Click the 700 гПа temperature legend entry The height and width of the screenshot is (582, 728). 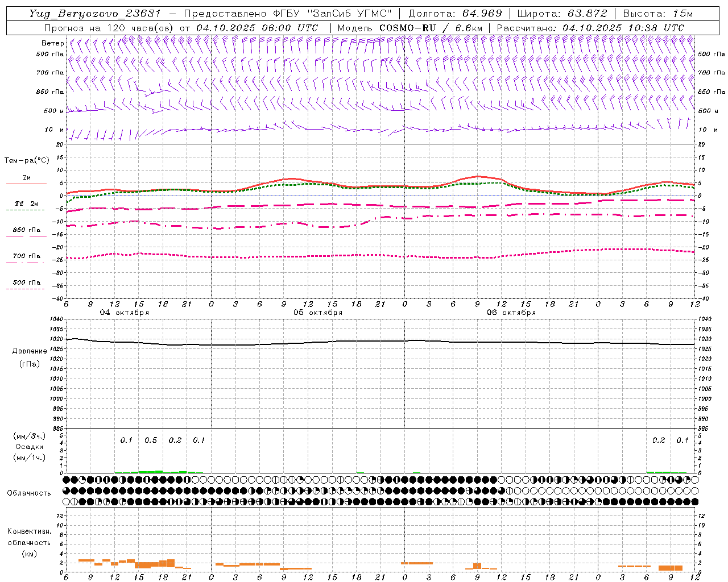[x=26, y=256]
